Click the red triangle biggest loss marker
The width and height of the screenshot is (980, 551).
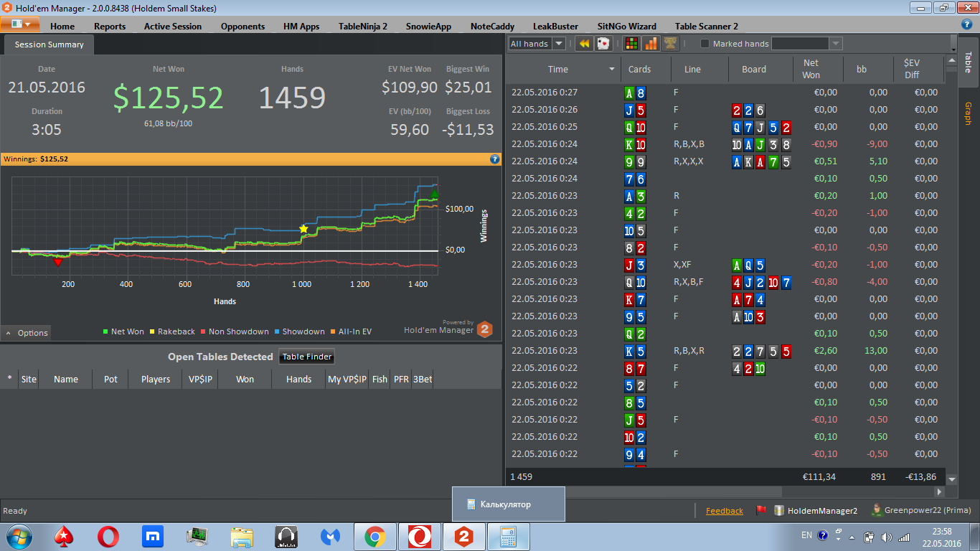tap(58, 263)
